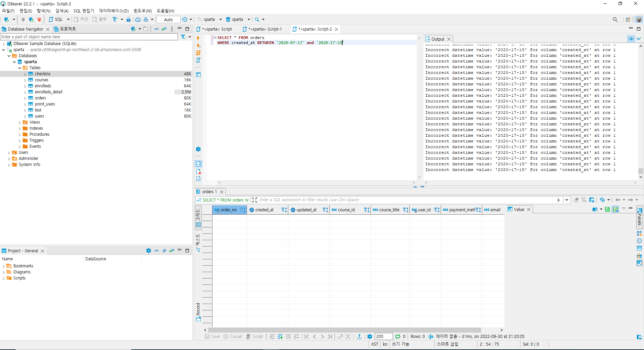This screenshot has width=644, height=350.
Task: Open a new SQL script editor
Action: (56, 19)
